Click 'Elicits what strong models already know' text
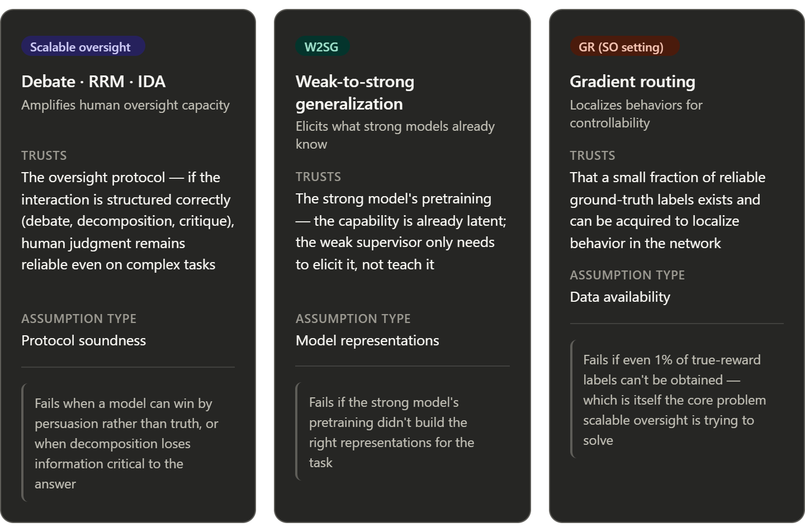The width and height of the screenshot is (805, 532). (395, 135)
